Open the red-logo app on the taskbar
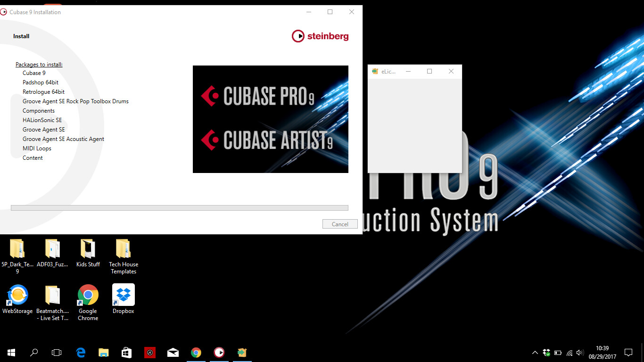Viewport: 644px width, 362px height. pyautogui.click(x=150, y=352)
